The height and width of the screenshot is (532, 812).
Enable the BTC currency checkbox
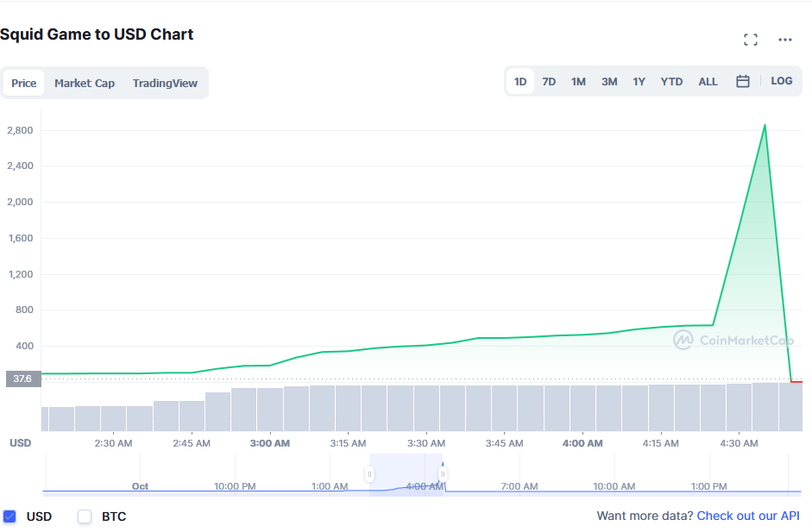click(85, 516)
